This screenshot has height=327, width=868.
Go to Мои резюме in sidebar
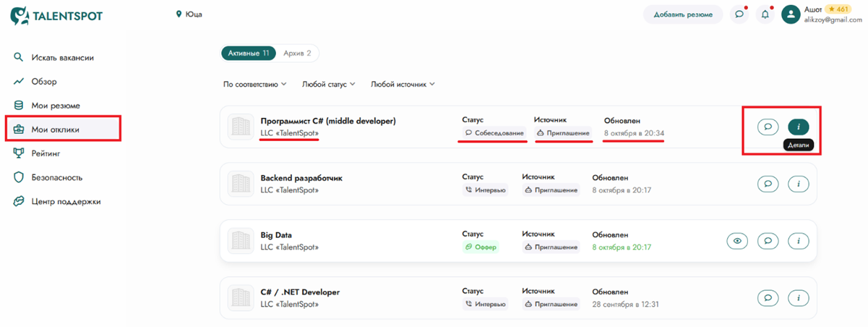pyautogui.click(x=55, y=106)
